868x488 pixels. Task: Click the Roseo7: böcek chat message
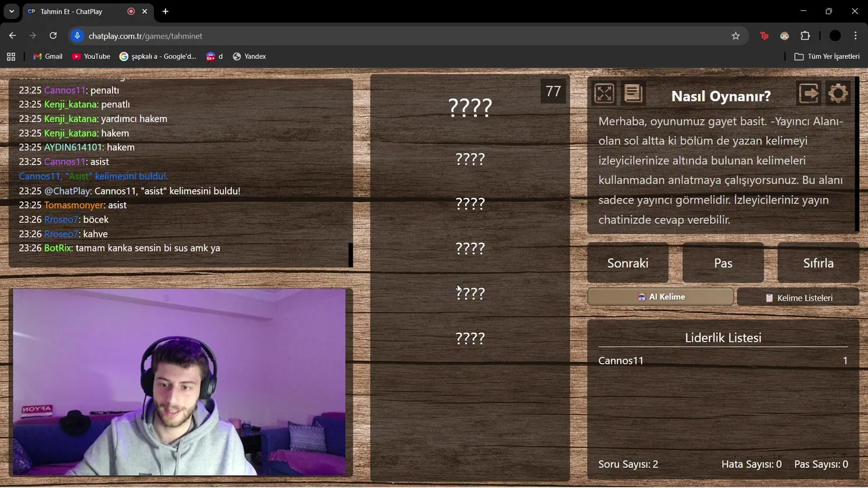coord(64,220)
